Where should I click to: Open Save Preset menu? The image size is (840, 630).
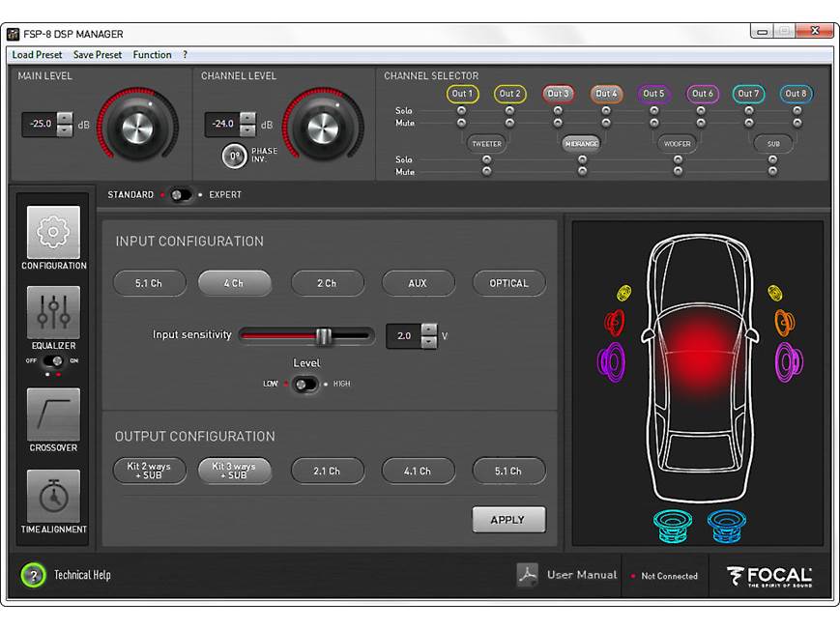pos(98,55)
